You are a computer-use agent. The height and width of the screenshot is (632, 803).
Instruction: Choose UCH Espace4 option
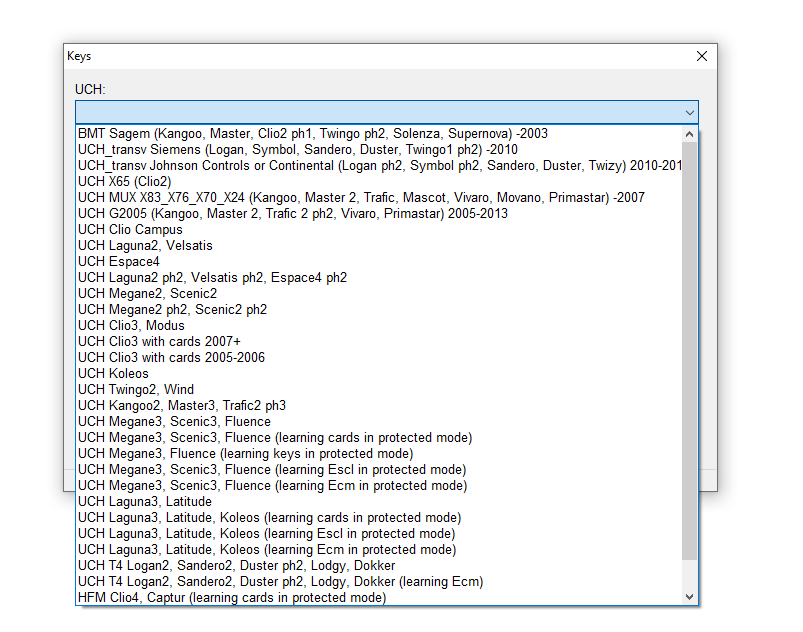click(379, 261)
